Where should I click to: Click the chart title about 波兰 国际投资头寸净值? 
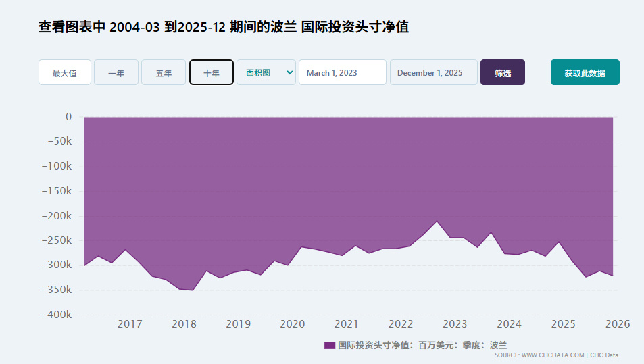[224, 27]
